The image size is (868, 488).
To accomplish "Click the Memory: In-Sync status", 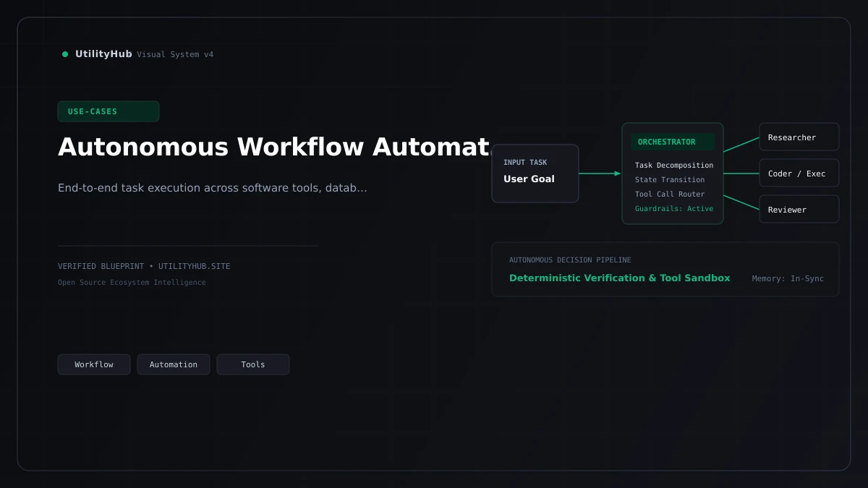I will [788, 279].
